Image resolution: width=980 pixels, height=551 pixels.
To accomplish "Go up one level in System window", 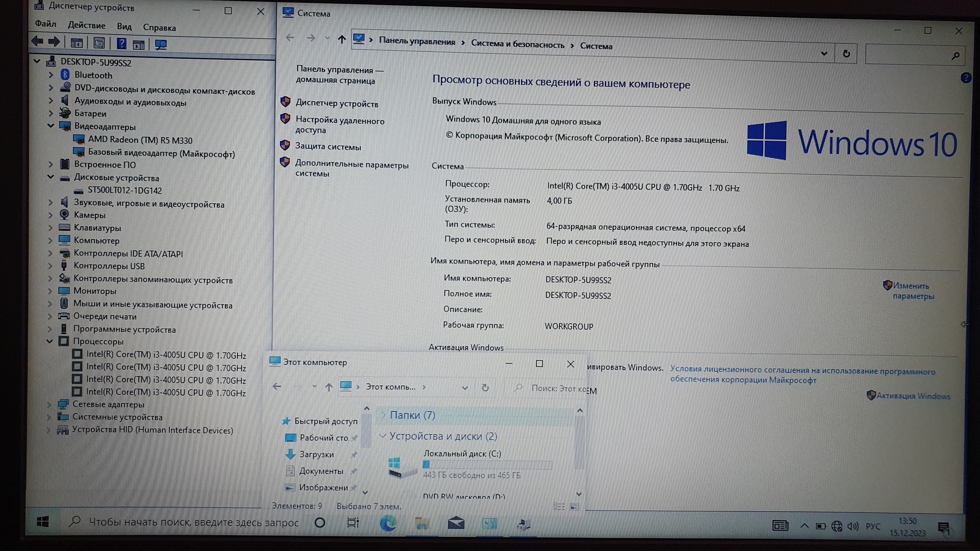I will coord(341,39).
